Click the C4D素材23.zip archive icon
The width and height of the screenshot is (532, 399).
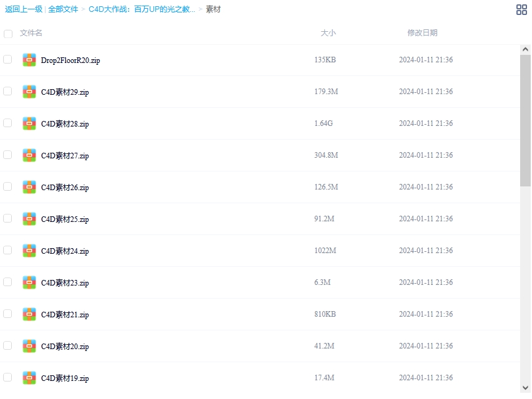point(29,282)
